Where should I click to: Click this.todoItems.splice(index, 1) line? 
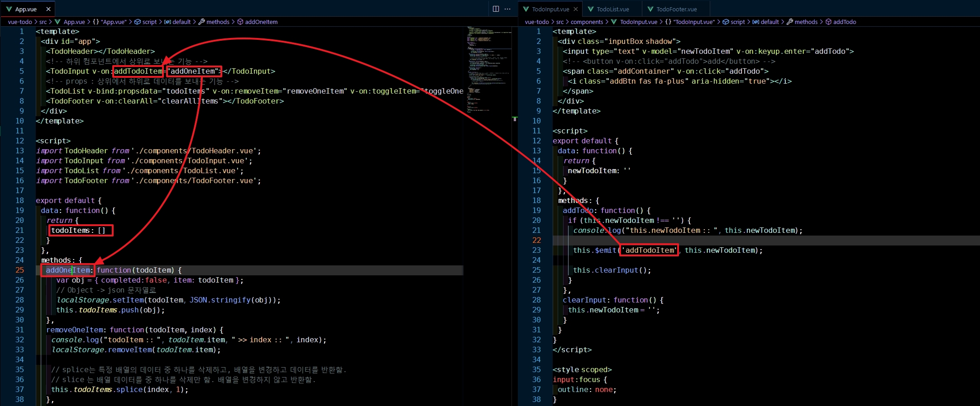pos(120,389)
